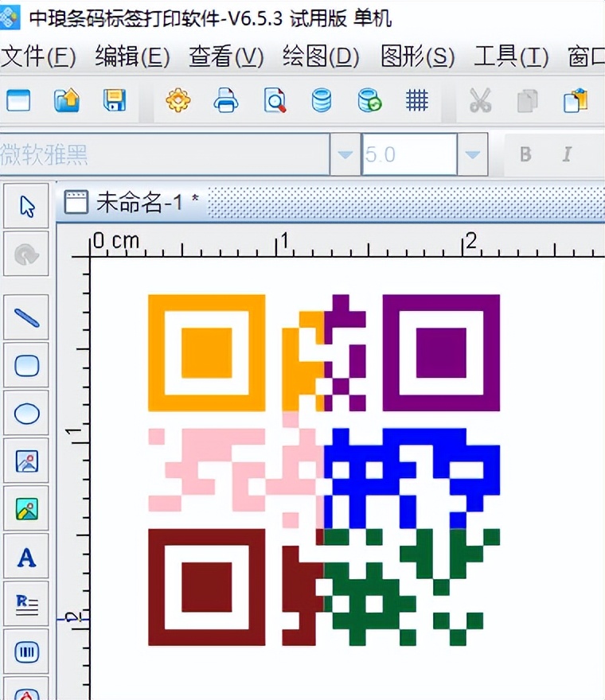Select the green landscape image tool
The height and width of the screenshot is (700, 605).
click(26, 509)
